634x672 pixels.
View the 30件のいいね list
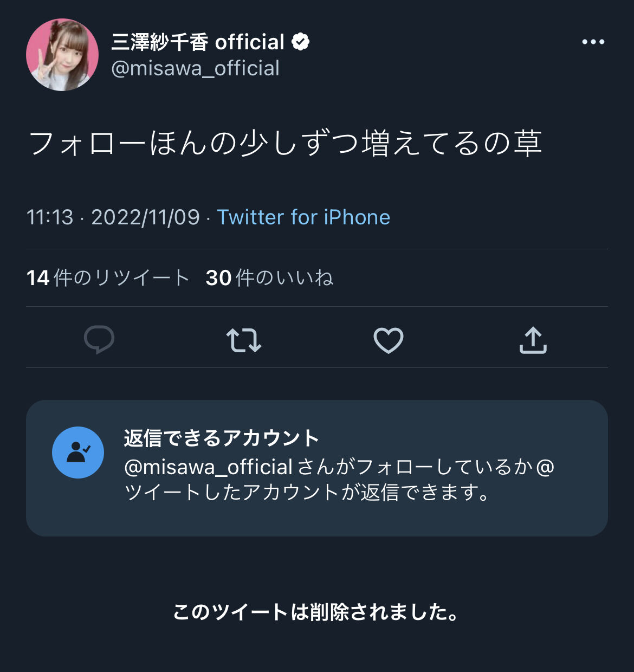click(269, 278)
